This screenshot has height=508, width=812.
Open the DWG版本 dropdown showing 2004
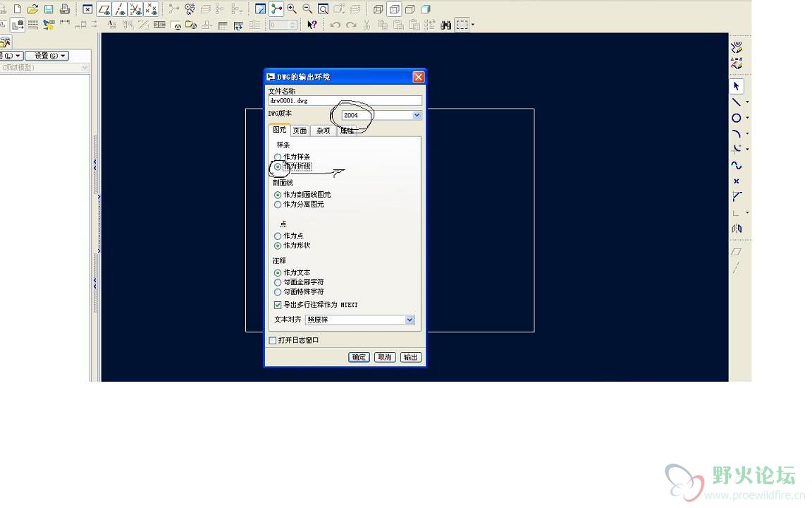(x=381, y=115)
